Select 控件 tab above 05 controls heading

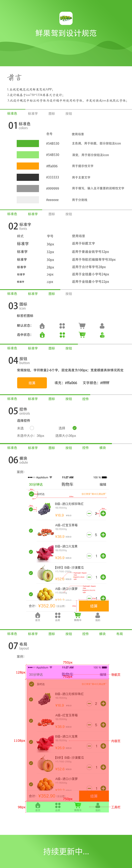86,399
